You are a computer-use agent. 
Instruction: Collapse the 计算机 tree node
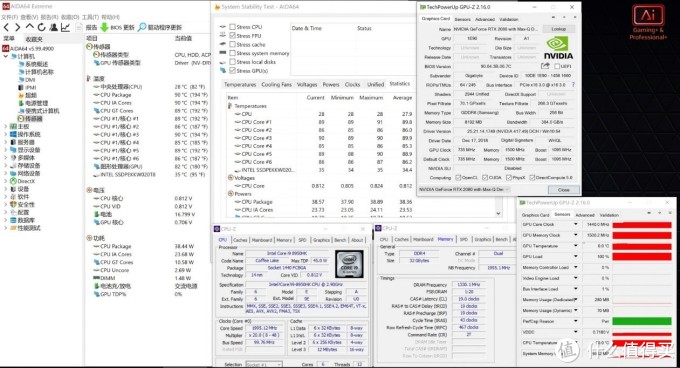click(x=6, y=56)
